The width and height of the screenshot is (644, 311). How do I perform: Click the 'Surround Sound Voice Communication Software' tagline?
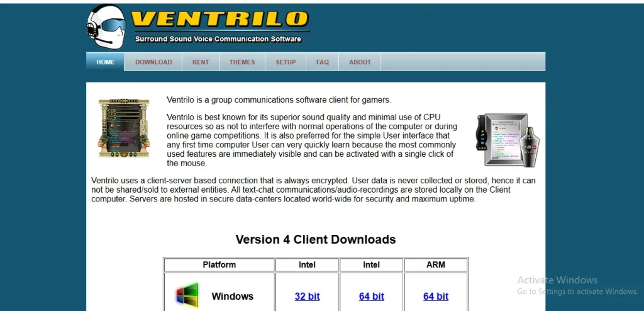point(218,39)
